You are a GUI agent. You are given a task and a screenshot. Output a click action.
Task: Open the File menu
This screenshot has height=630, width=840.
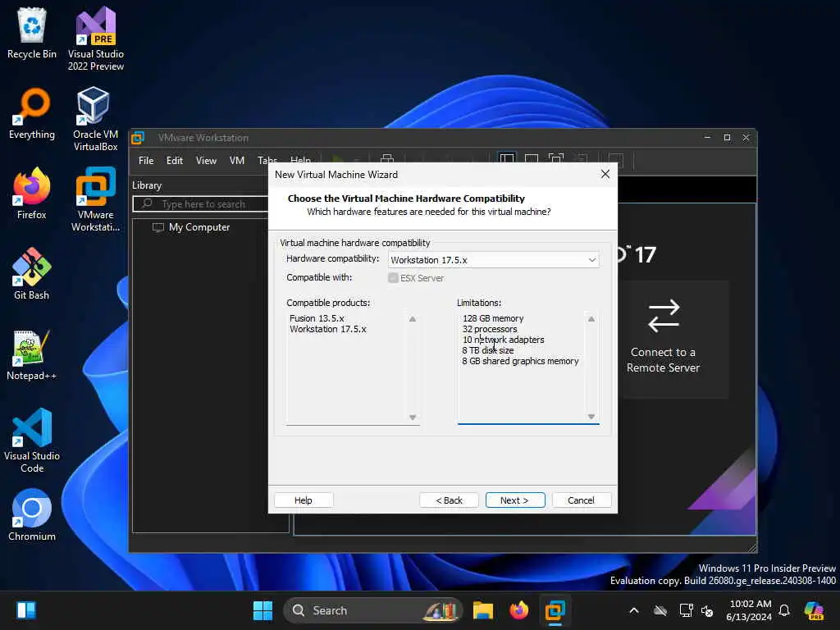coord(146,160)
